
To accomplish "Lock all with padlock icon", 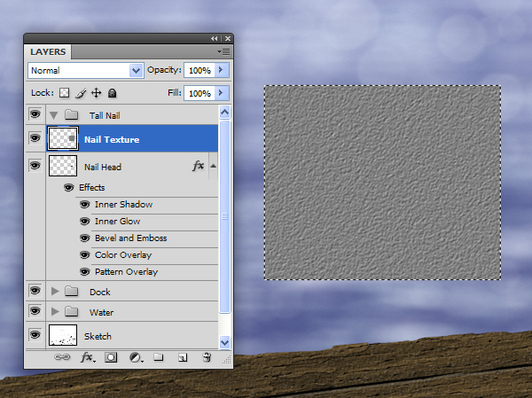I will (x=112, y=92).
